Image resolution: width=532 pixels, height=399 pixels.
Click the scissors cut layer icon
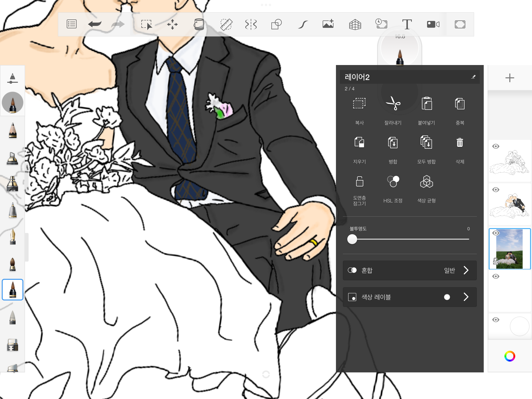coord(393,103)
